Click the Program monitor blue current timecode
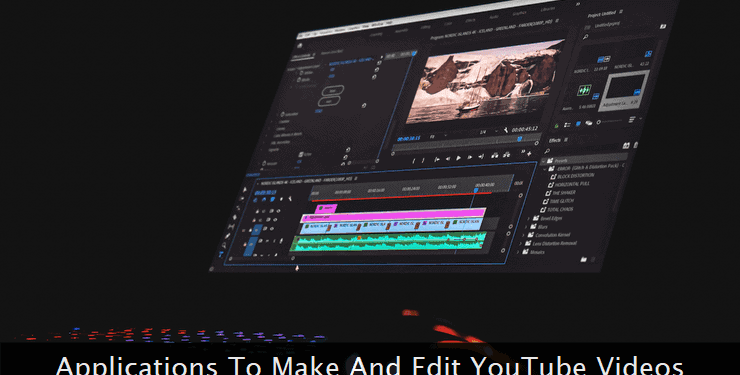 pyautogui.click(x=409, y=139)
